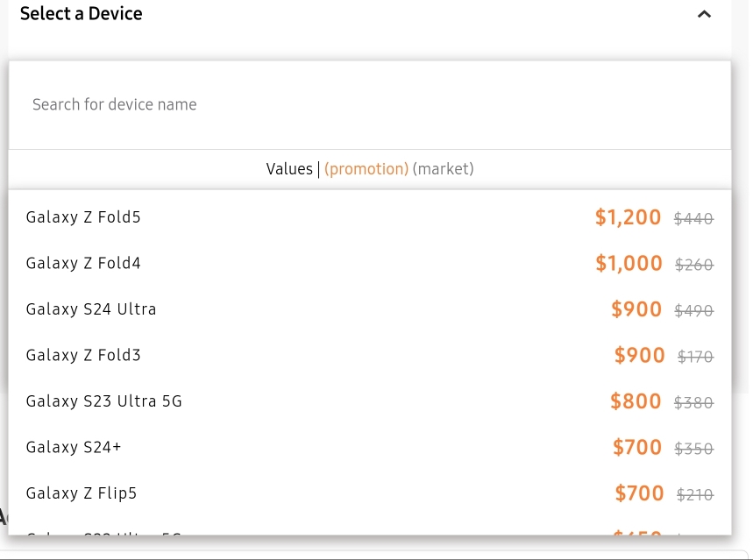The image size is (753, 560).
Task: Click the struck-through $170 market value
Action: click(x=696, y=357)
